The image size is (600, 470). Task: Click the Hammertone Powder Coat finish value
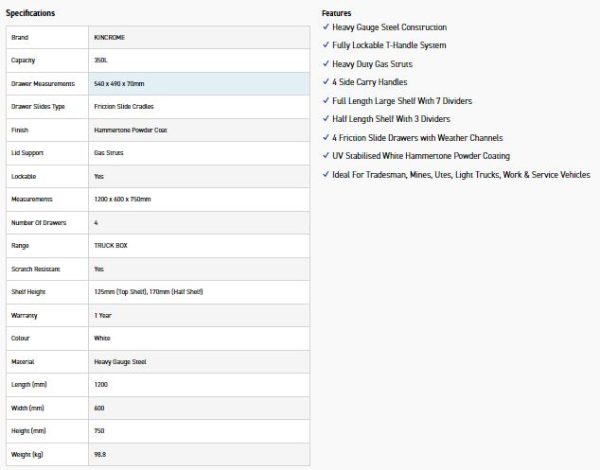(130, 130)
